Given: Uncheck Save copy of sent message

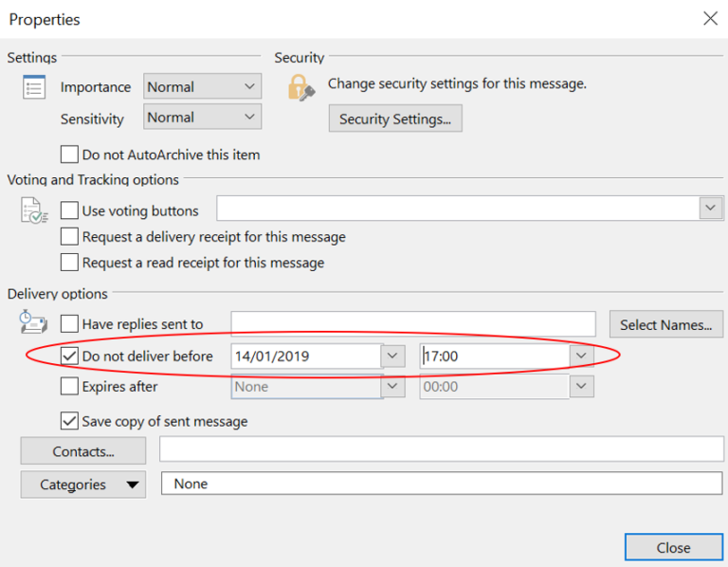Looking at the screenshot, I should point(69,421).
